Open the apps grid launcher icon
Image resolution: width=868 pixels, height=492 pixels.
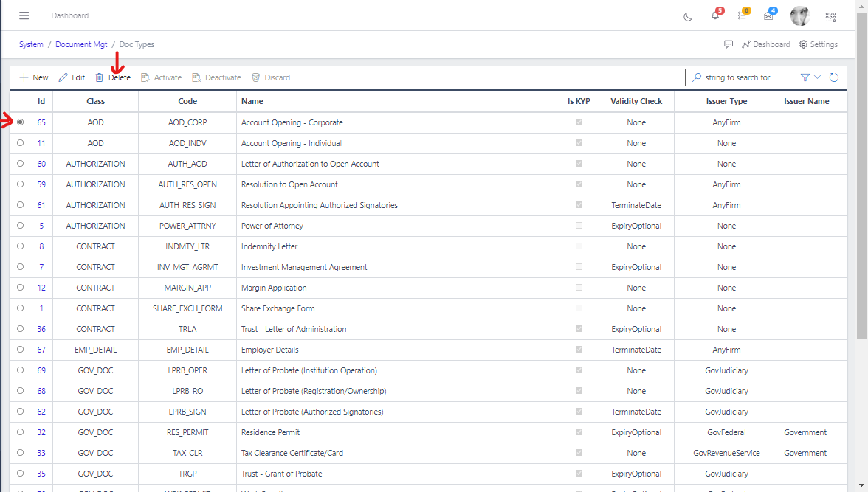(831, 17)
